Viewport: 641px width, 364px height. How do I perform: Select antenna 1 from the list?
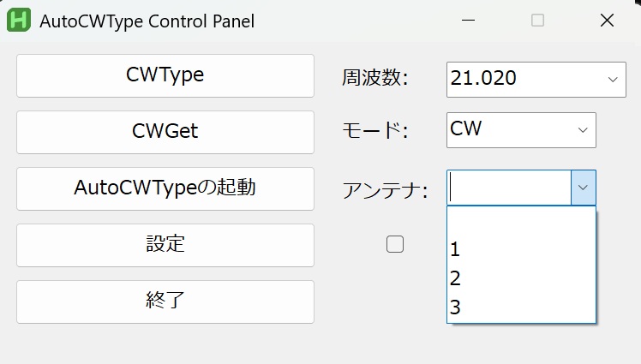(521, 249)
